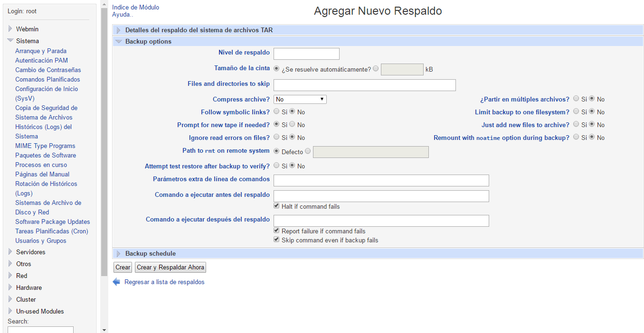Expand the Otros category arrow
The image size is (644, 333).
point(10,264)
